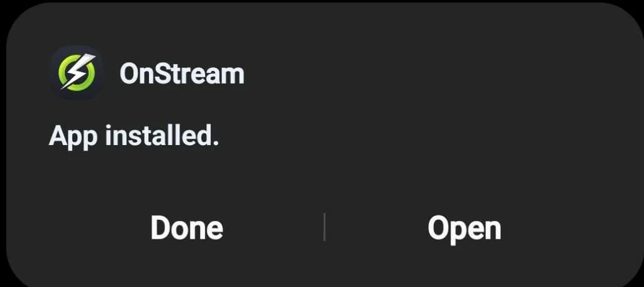644x287 pixels.
Task: Tap the tip of the lightning bolt icon
Action: (x=93, y=57)
